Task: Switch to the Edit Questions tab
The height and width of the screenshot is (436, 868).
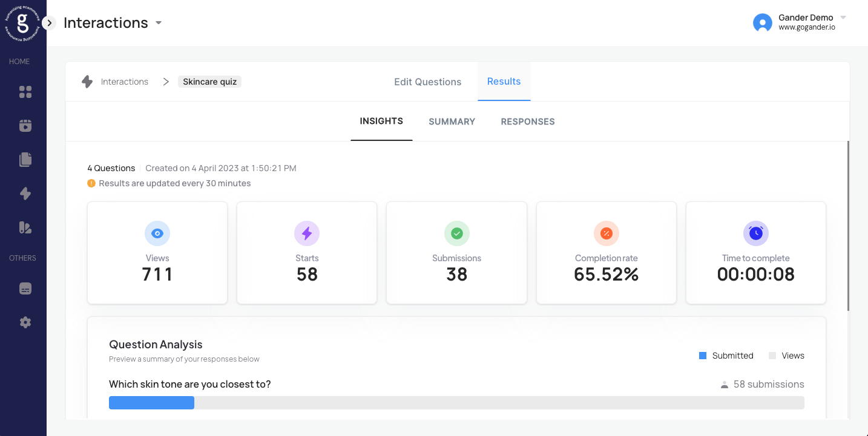Action: 428,82
